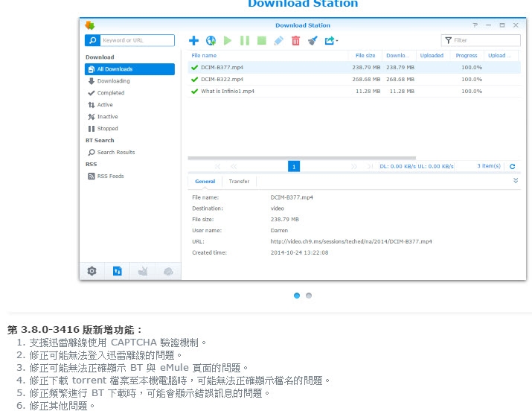Resume downloads with the green play icon
Image resolution: width=532 pixels, height=414 pixels.
pos(228,41)
